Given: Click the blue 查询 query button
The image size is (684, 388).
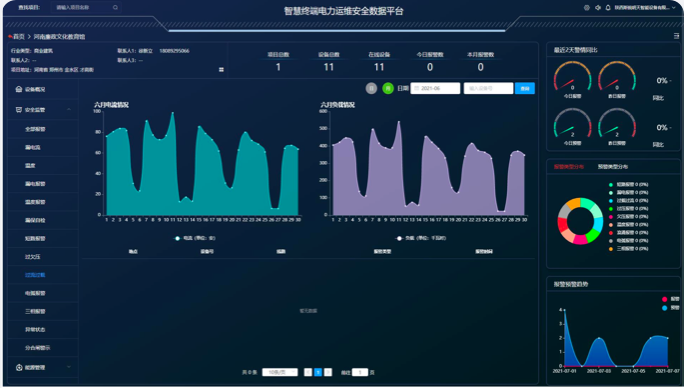Looking at the screenshot, I should coord(525,88).
